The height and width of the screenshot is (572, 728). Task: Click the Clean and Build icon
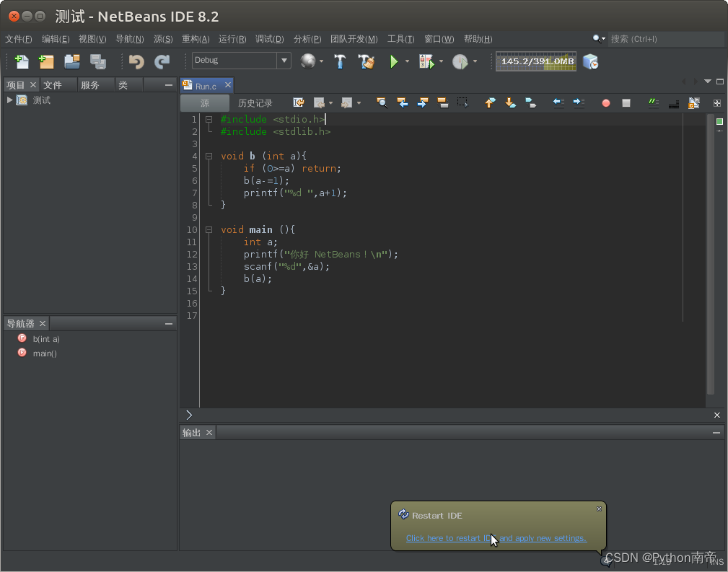(367, 62)
